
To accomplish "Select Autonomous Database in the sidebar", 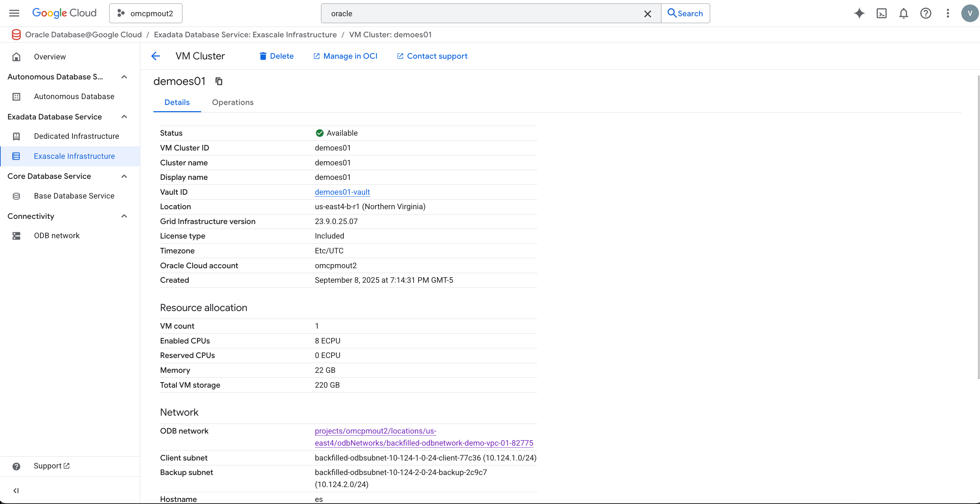I will click(x=74, y=96).
